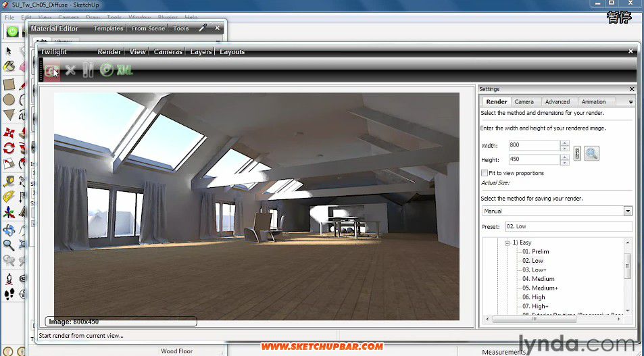
Task: Select the Axes tool
Action: [x=9, y=212]
